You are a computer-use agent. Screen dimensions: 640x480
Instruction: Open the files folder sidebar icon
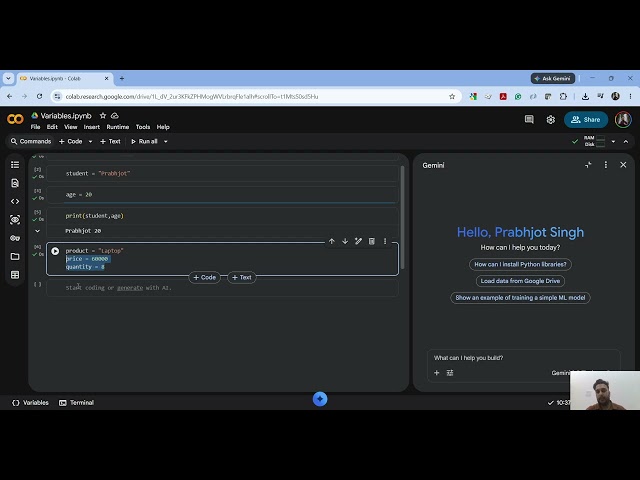[x=15, y=256]
